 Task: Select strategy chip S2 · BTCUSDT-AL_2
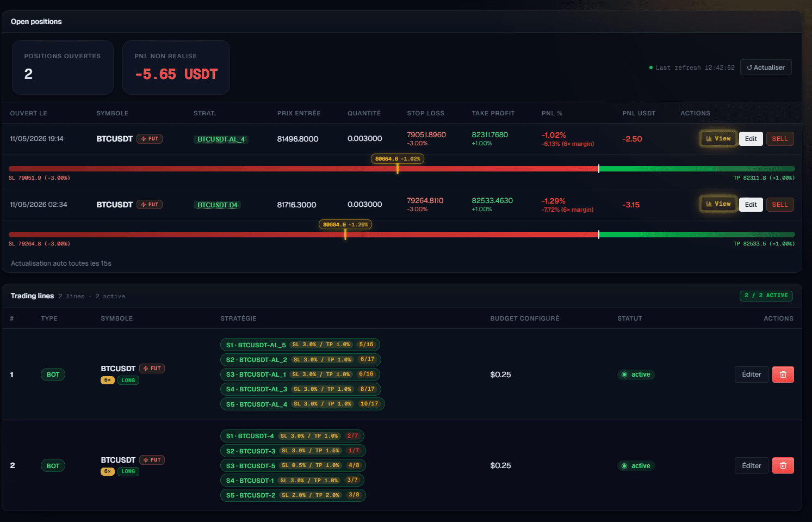(301, 359)
